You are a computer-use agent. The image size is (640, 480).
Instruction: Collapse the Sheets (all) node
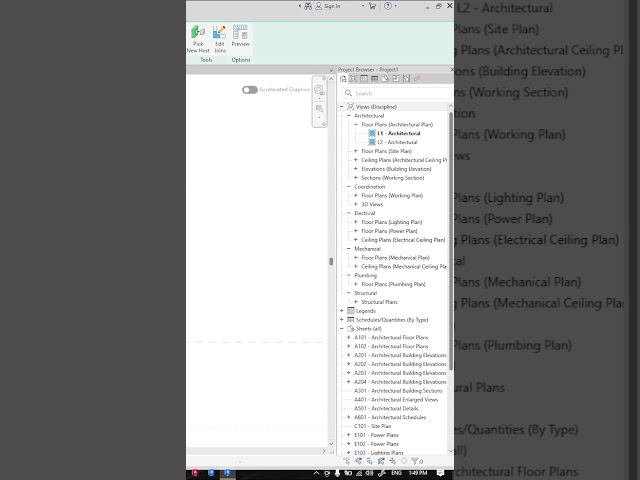coord(342,329)
